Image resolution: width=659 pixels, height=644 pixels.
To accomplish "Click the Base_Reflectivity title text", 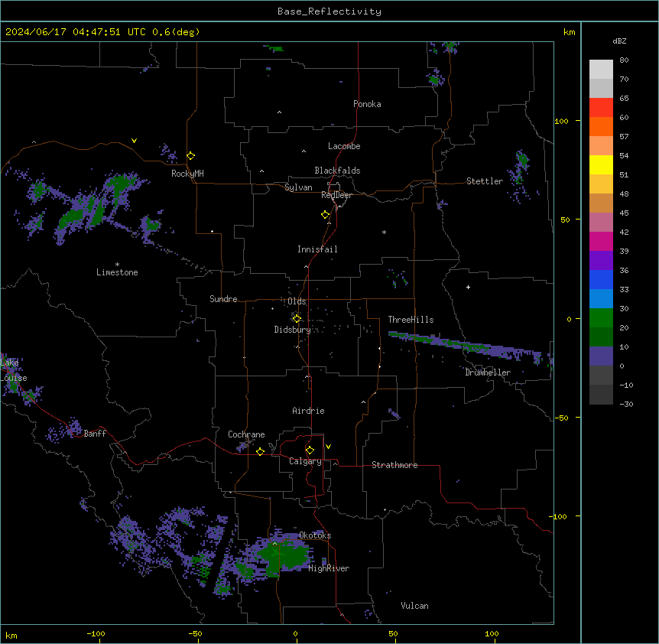I will pos(329,11).
